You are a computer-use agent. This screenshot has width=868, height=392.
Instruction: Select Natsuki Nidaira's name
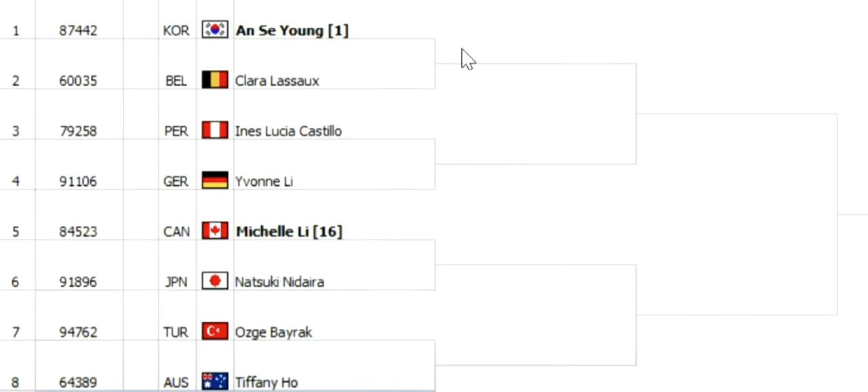click(x=279, y=281)
